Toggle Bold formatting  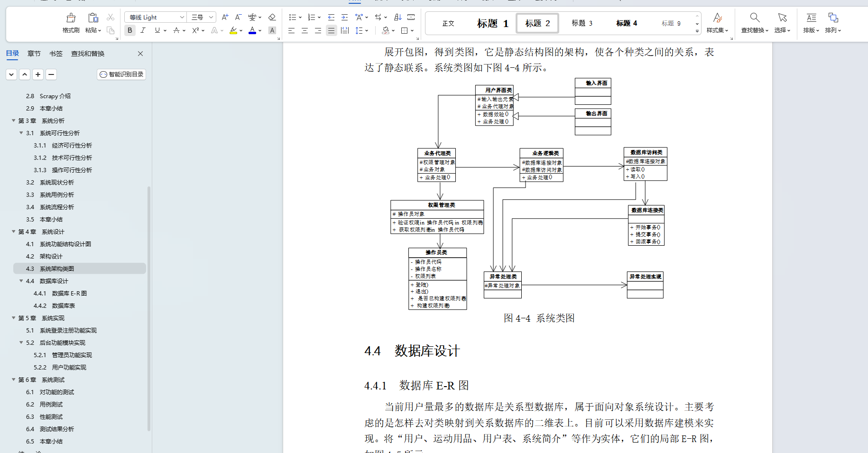tap(129, 30)
